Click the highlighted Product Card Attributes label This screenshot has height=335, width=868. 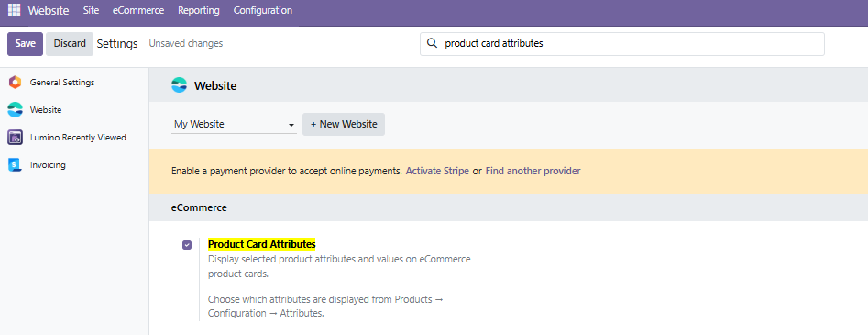pos(262,244)
